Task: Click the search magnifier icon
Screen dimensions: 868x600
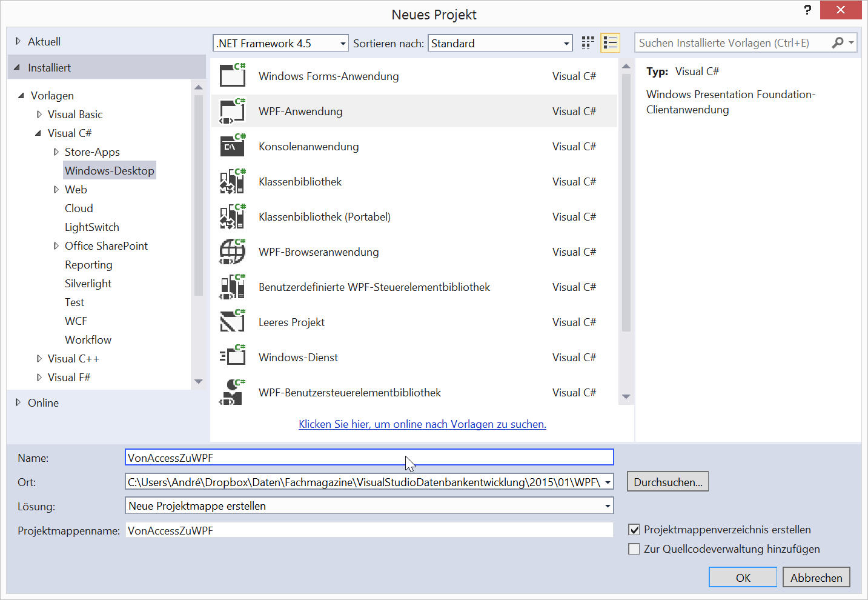Action: coord(838,42)
